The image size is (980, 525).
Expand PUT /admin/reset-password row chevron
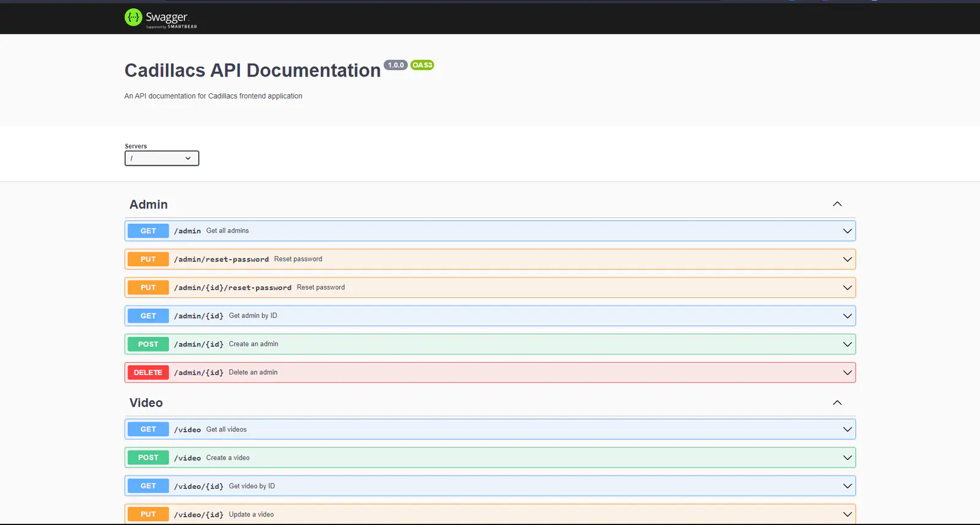point(847,259)
